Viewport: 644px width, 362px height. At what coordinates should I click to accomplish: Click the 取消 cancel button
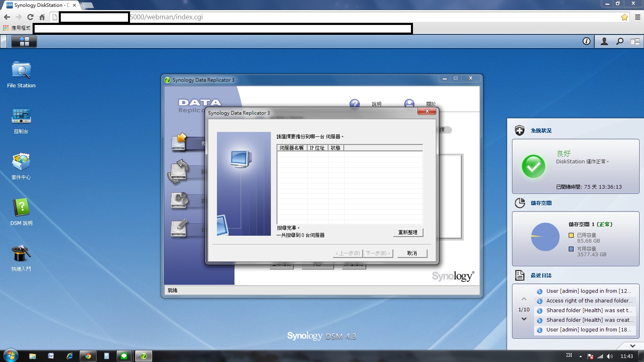(412, 253)
